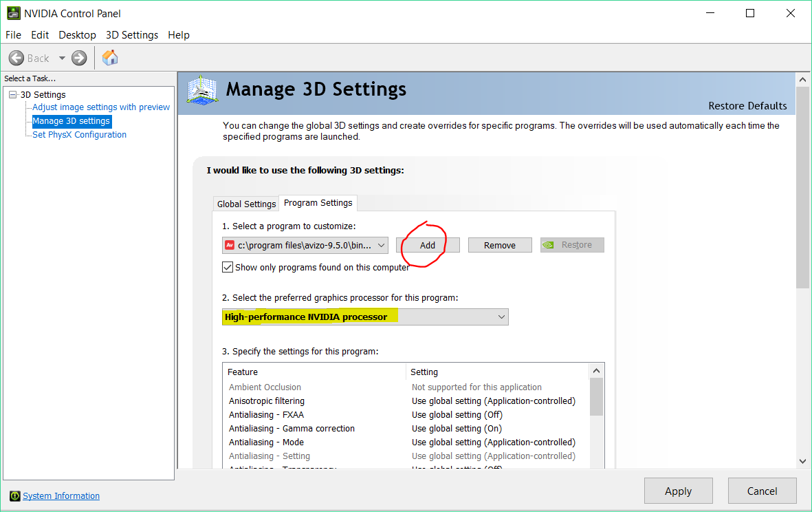Click the NVIDIA Control Panel title icon

(x=14, y=13)
